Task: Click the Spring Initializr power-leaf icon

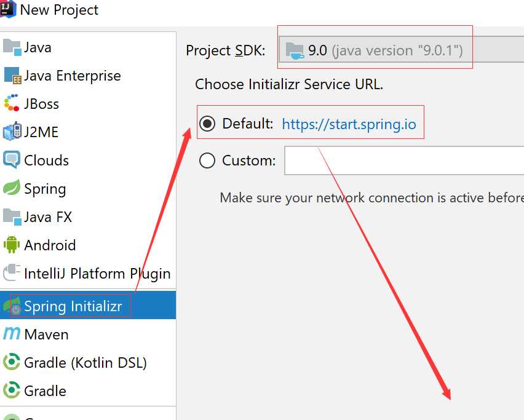Action: [x=12, y=306]
